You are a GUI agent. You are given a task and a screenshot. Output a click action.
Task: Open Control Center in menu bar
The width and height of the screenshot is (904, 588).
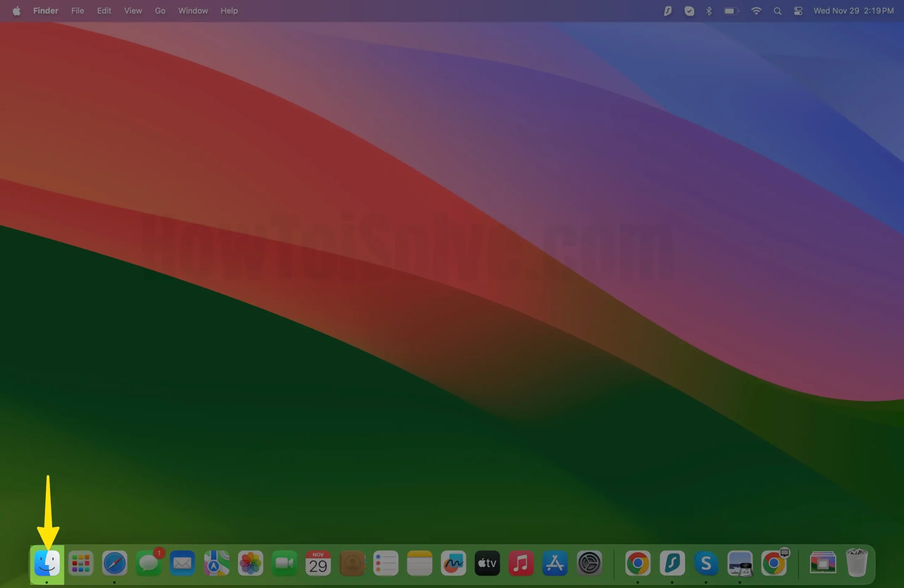click(798, 11)
